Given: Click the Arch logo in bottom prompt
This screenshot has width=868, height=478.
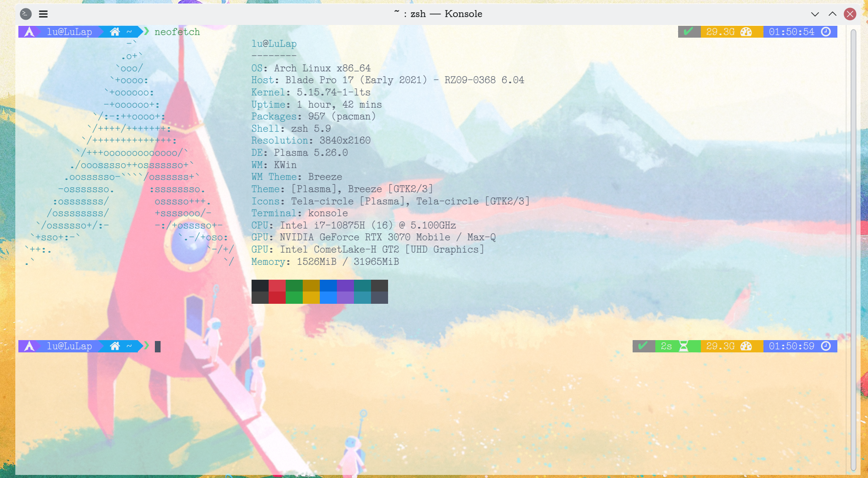Looking at the screenshot, I should (29, 346).
